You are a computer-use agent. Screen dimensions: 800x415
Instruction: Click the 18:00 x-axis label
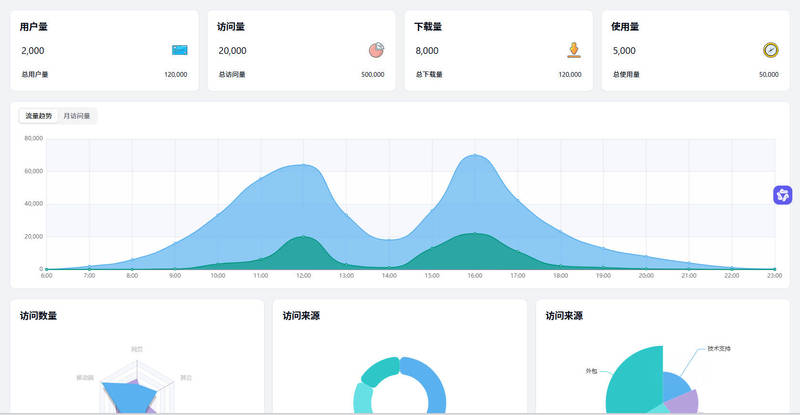[x=561, y=276]
